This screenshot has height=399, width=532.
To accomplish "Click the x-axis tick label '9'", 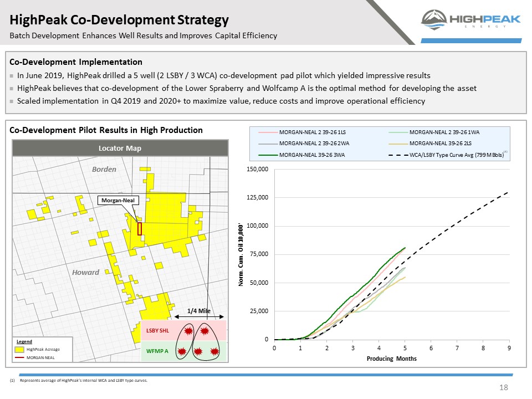I will pyautogui.click(x=509, y=348).
